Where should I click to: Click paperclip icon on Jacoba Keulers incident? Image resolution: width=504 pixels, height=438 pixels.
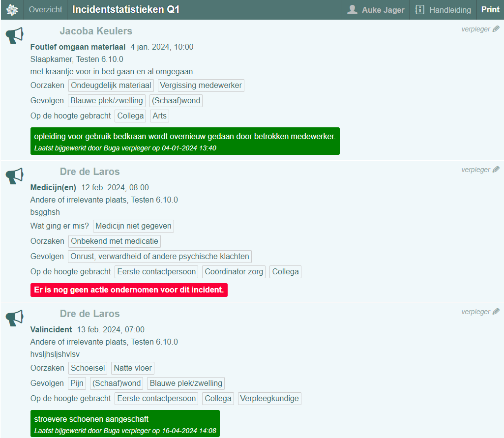click(496, 29)
